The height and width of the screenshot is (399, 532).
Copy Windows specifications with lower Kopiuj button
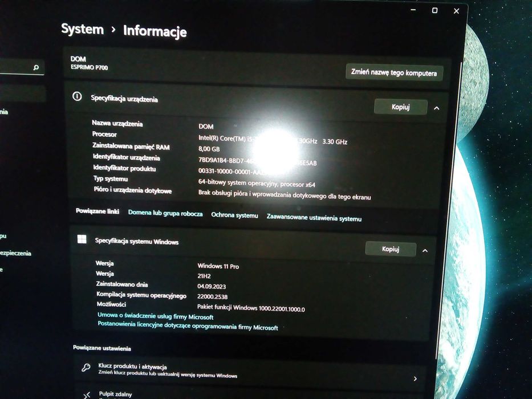(x=391, y=249)
